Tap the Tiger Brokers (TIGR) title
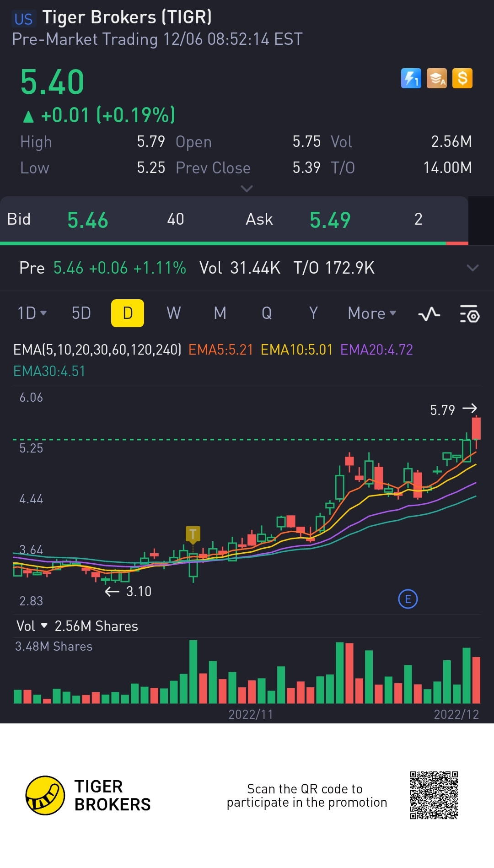This screenshot has height=868, width=494. coord(127,17)
